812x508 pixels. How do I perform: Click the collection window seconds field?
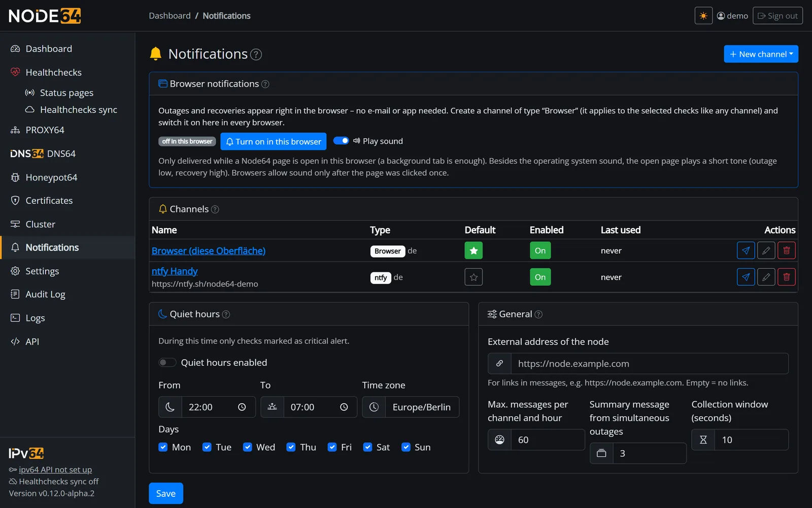pyautogui.click(x=752, y=440)
